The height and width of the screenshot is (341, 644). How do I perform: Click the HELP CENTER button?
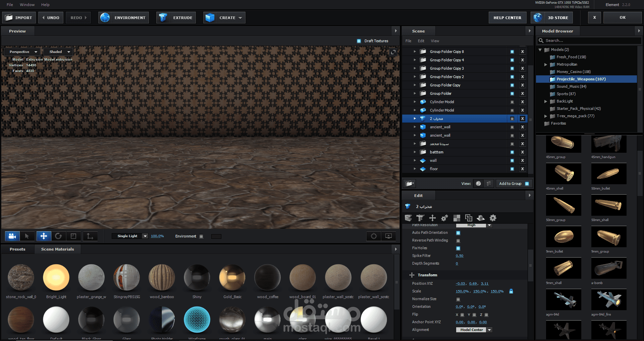click(507, 18)
